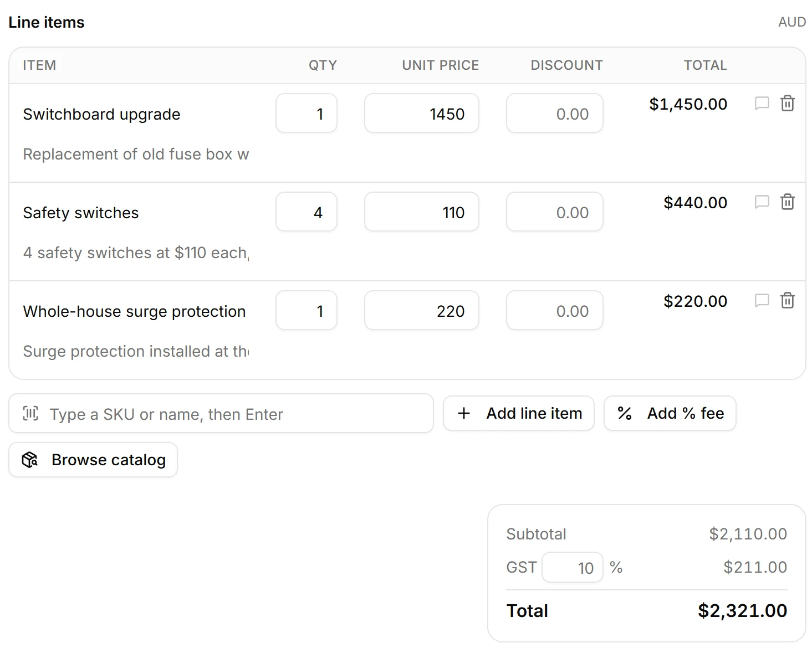Edit description 'Surge protection installed at'
Image resolution: width=812 pixels, height=648 pixels.
(x=136, y=351)
